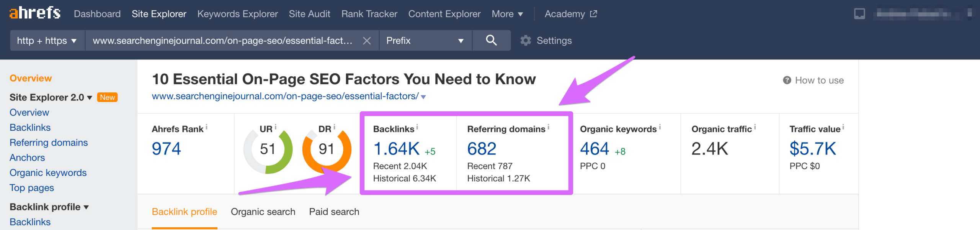Open the notifications icon in the header
The width and height of the screenshot is (980, 230).
[859, 14]
